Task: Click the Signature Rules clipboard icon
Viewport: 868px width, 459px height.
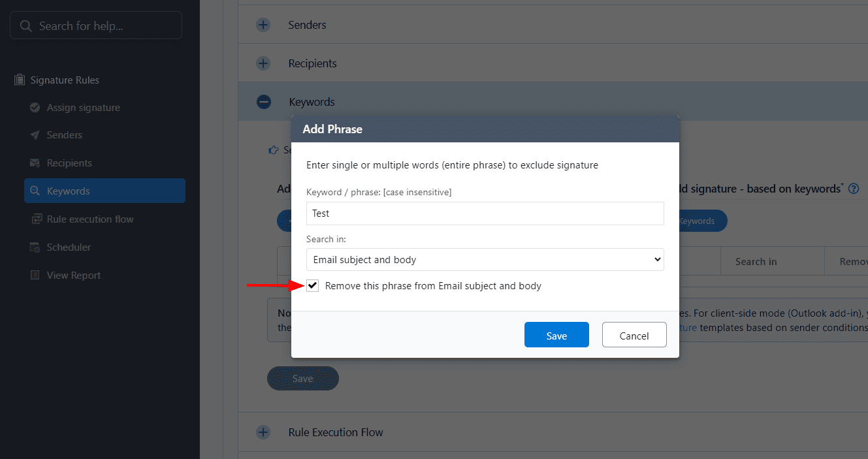Action: tap(20, 80)
